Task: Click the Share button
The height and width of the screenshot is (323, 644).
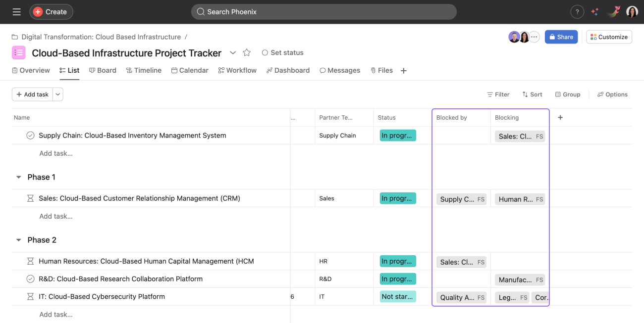Action: [561, 37]
